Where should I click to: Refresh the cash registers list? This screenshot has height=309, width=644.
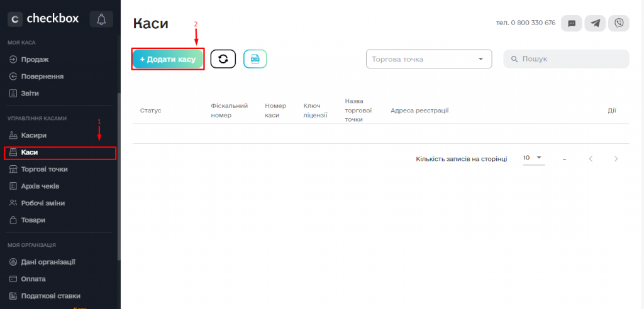(x=223, y=59)
